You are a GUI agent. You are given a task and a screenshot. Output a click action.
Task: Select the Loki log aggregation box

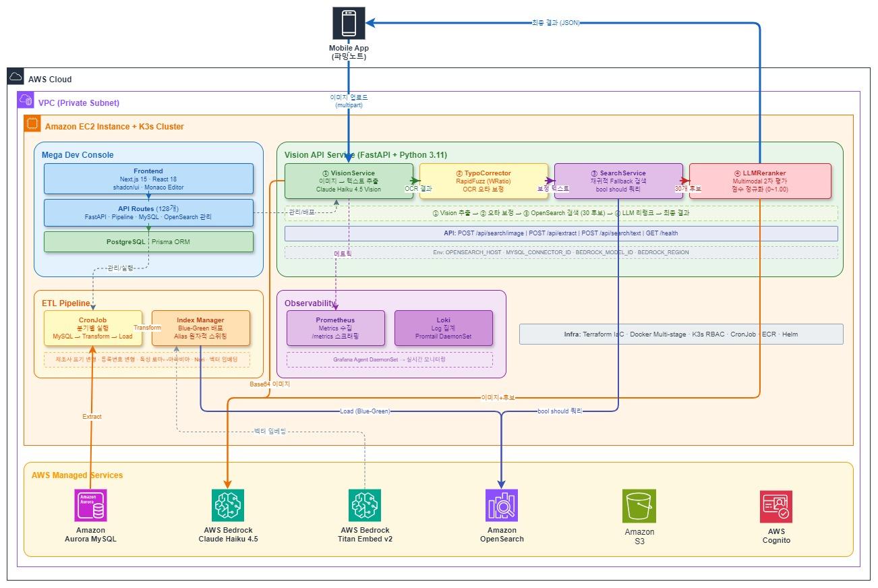(x=444, y=328)
